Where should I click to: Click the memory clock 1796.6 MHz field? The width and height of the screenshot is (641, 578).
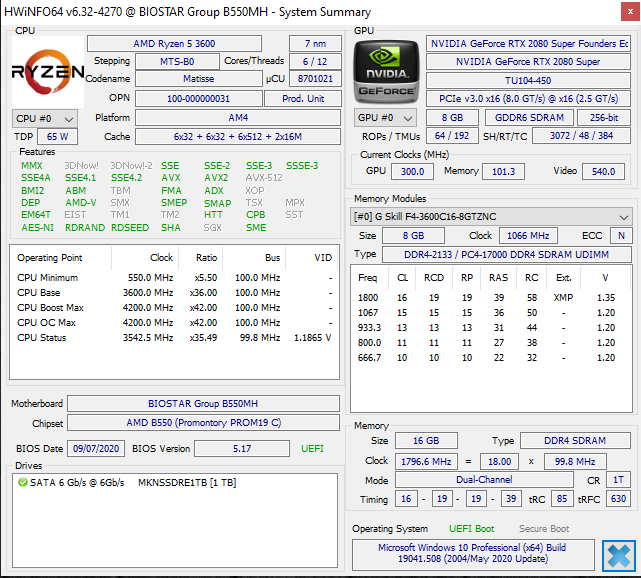[x=426, y=462]
